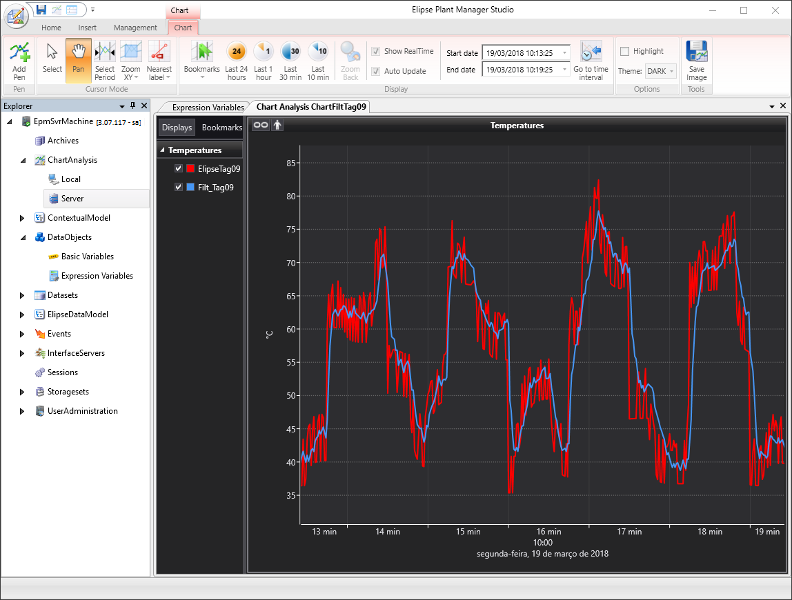Open the Insert ribbon tab
Screen dimensions: 792x600
(x=87, y=28)
